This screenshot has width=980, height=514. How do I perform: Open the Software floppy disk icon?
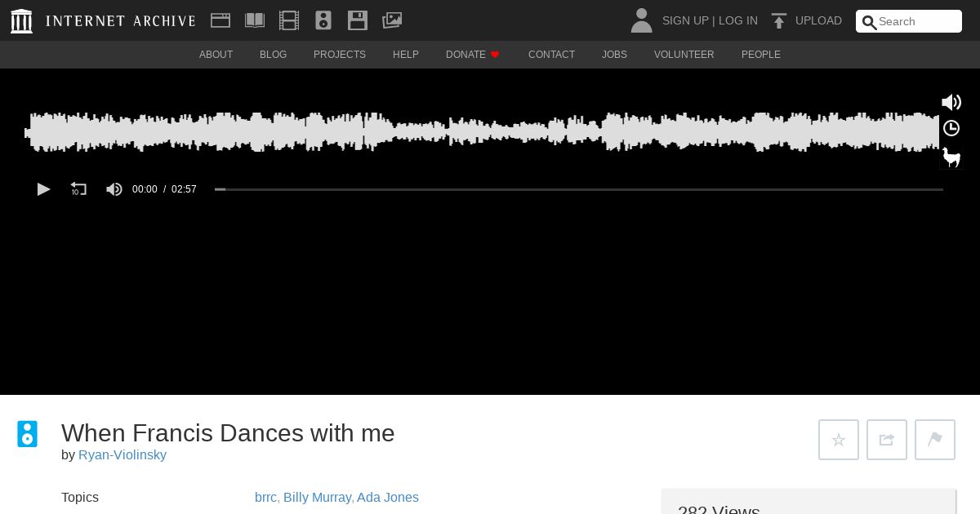coord(358,20)
